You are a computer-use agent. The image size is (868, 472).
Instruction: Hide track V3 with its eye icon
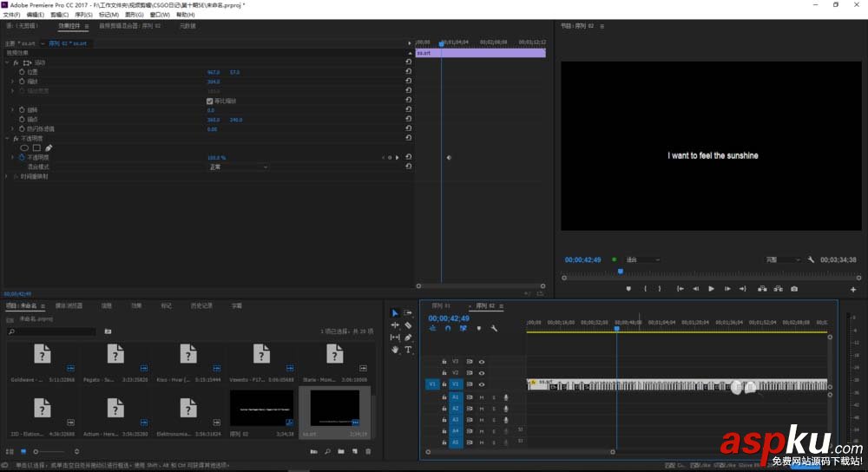click(482, 362)
